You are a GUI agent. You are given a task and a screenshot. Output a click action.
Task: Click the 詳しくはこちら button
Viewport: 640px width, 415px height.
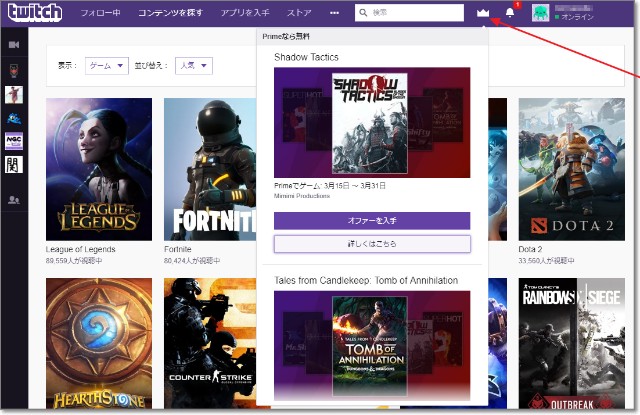(x=371, y=244)
